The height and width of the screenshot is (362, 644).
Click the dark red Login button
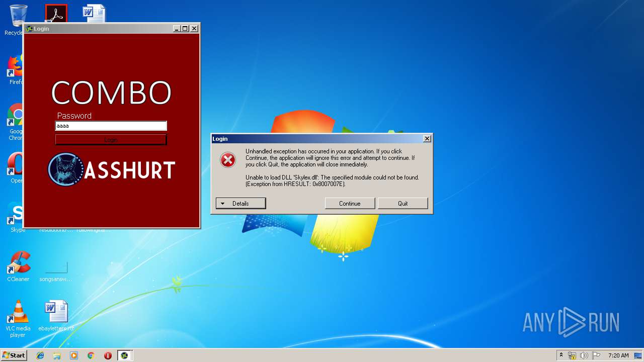(111, 140)
